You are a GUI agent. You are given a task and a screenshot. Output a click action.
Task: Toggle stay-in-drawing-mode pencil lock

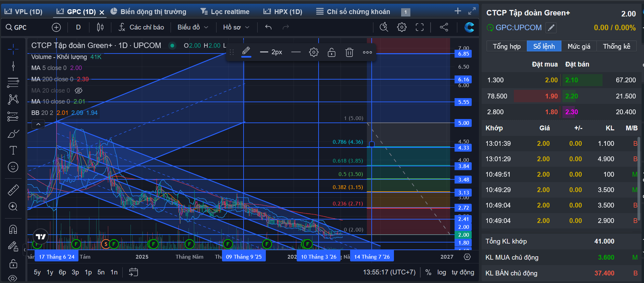pyautogui.click(x=13, y=246)
